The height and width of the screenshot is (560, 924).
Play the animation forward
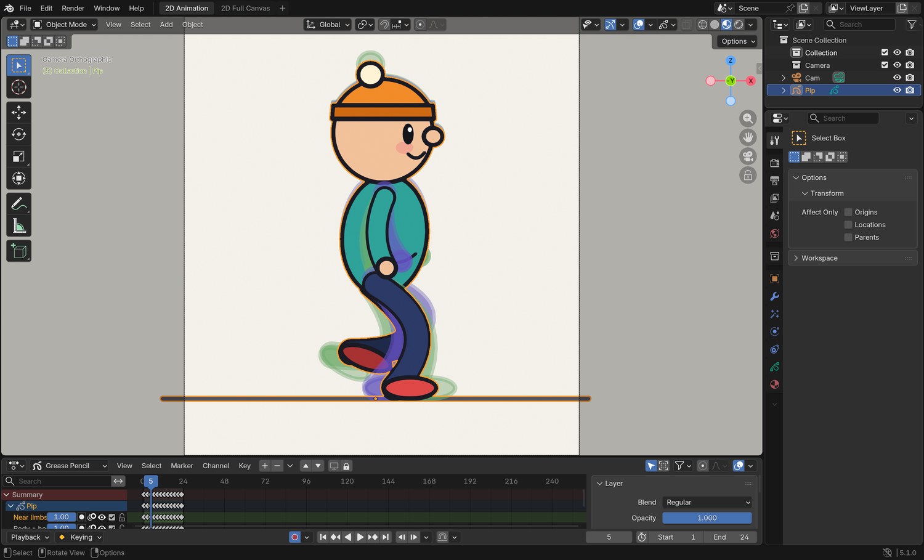pyautogui.click(x=360, y=537)
